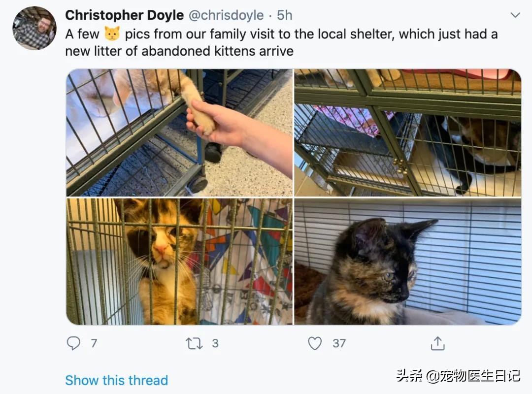Retweet this post using the arrows icon
The width and height of the screenshot is (532, 394).
coord(194,343)
